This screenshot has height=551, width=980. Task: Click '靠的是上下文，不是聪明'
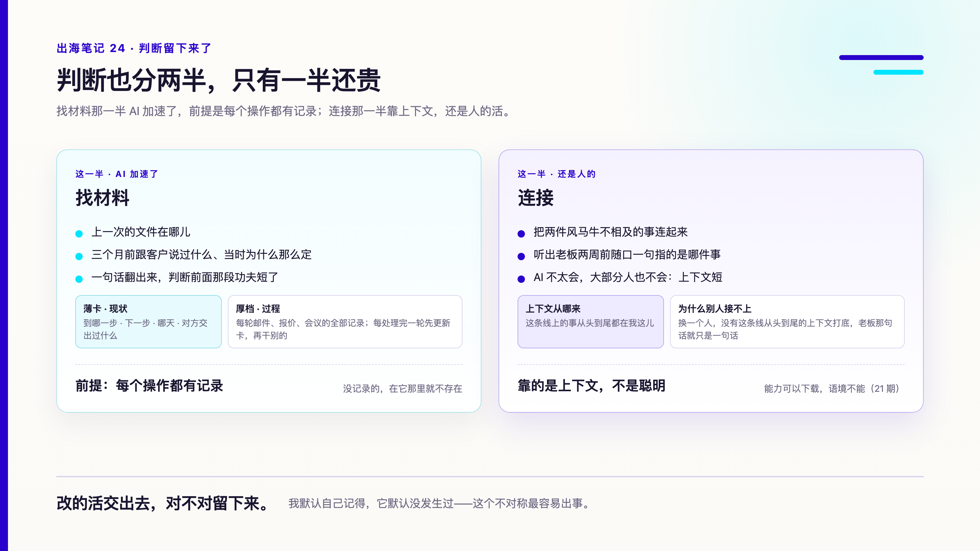[x=591, y=386]
